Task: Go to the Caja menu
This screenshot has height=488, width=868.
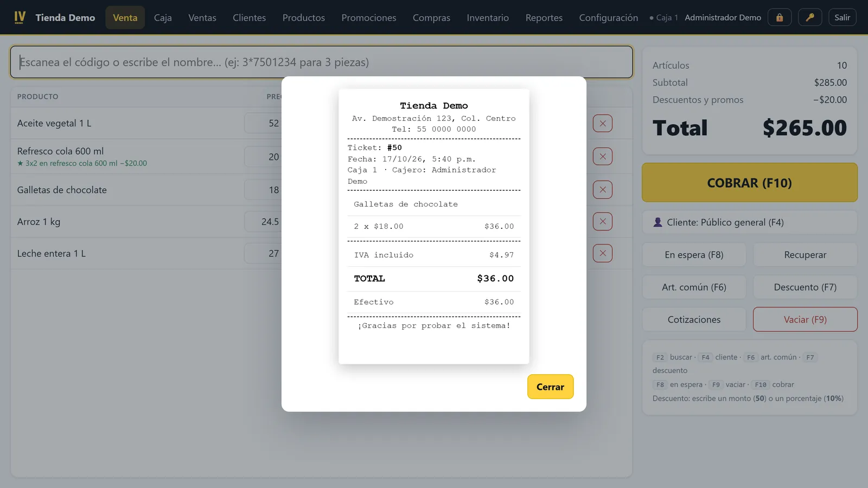Action: click(163, 17)
